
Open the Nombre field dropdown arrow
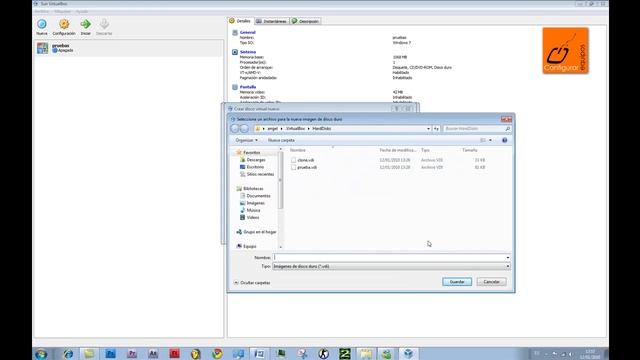[508, 258]
